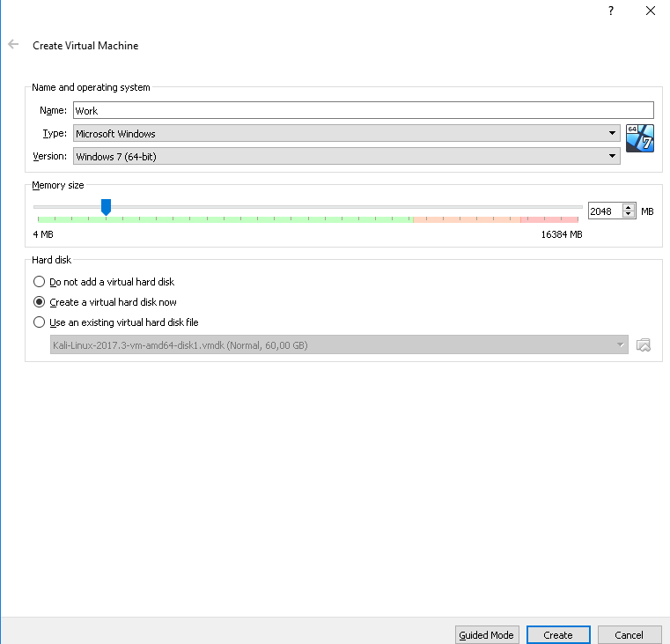The image size is (670, 644).
Task: Click the Name field containing Work
Action: point(363,110)
